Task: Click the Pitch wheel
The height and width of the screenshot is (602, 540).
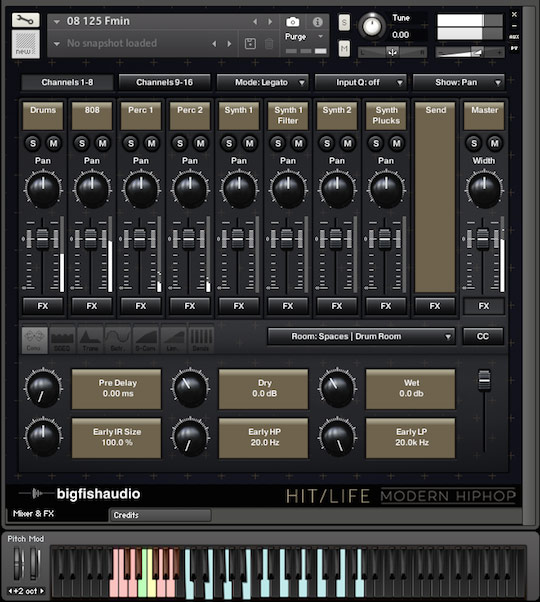Action: click(18, 564)
